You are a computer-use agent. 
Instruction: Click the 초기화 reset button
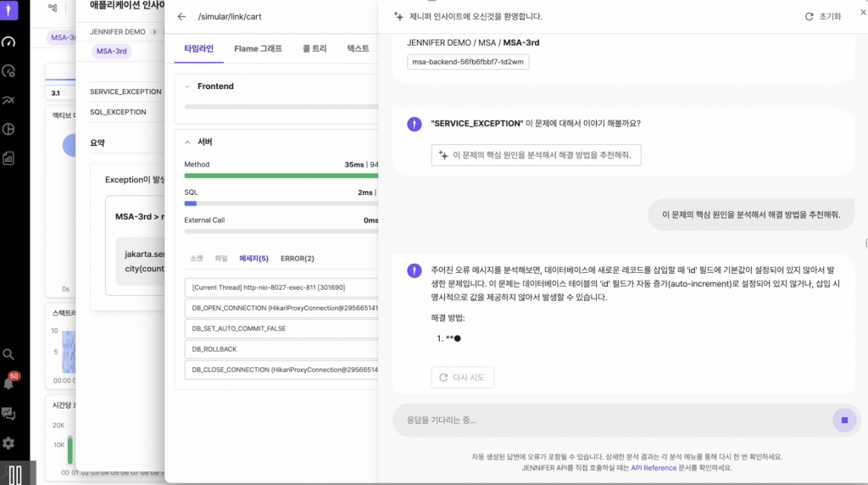tap(823, 17)
